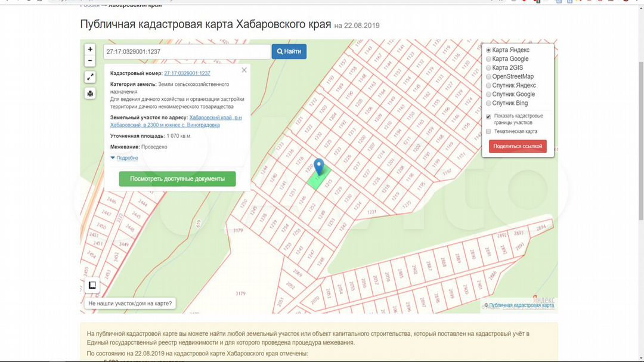Click the ruler tool icon on map
The image size is (644, 362).
pyautogui.click(x=92, y=285)
